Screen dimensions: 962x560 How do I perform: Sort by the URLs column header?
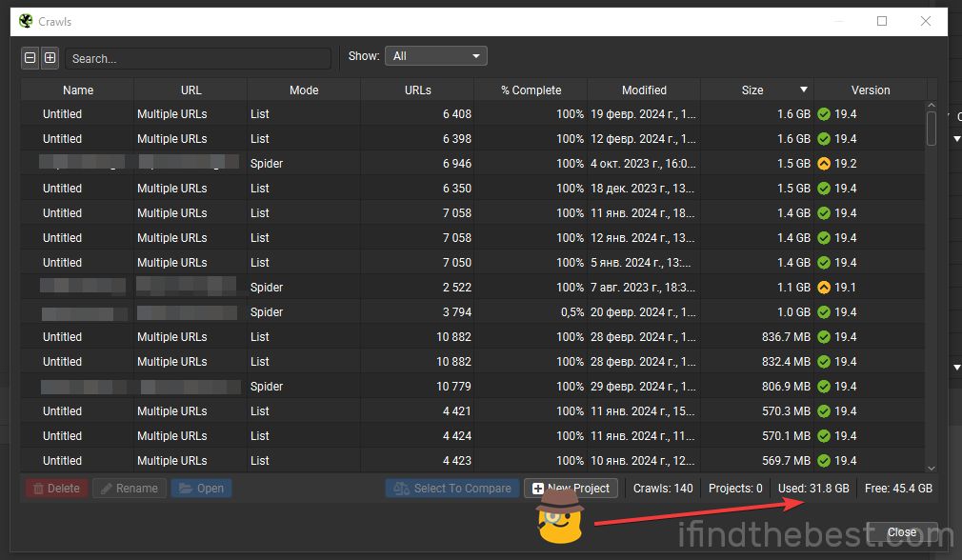coord(417,89)
